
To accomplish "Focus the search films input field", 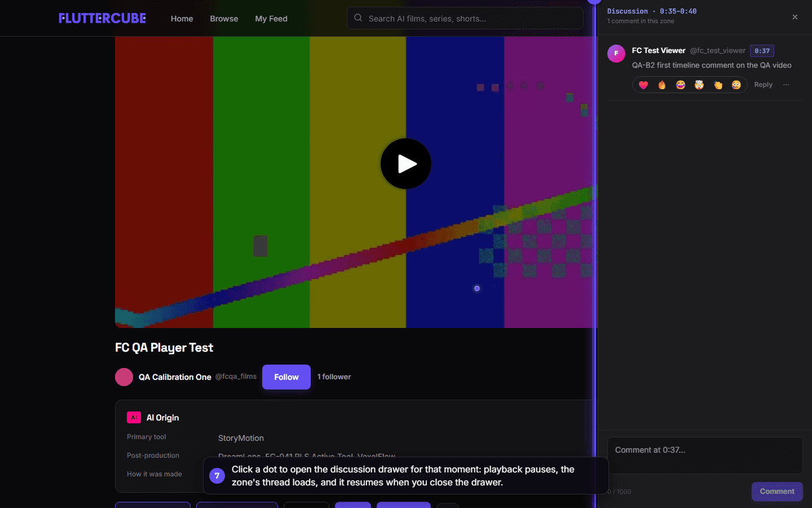I will point(465,18).
